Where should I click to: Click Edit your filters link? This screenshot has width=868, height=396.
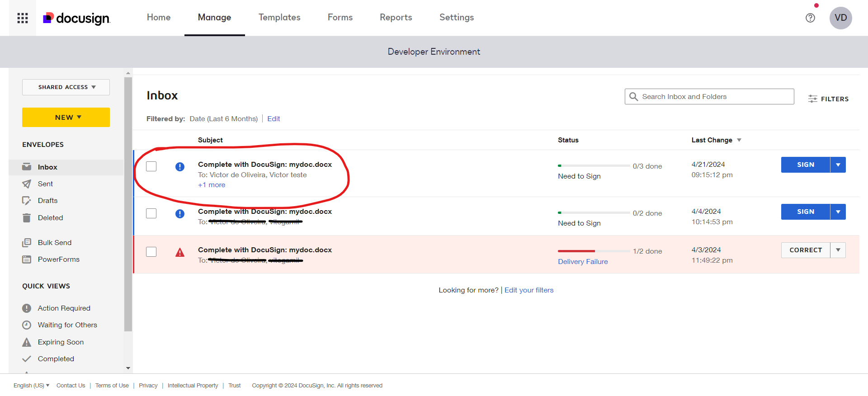[x=529, y=290]
